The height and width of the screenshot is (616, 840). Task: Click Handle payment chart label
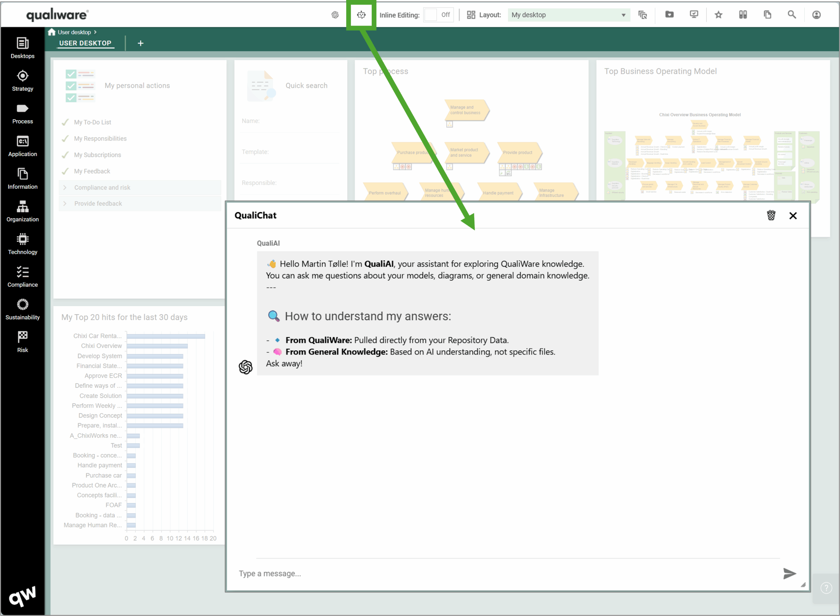click(100, 465)
